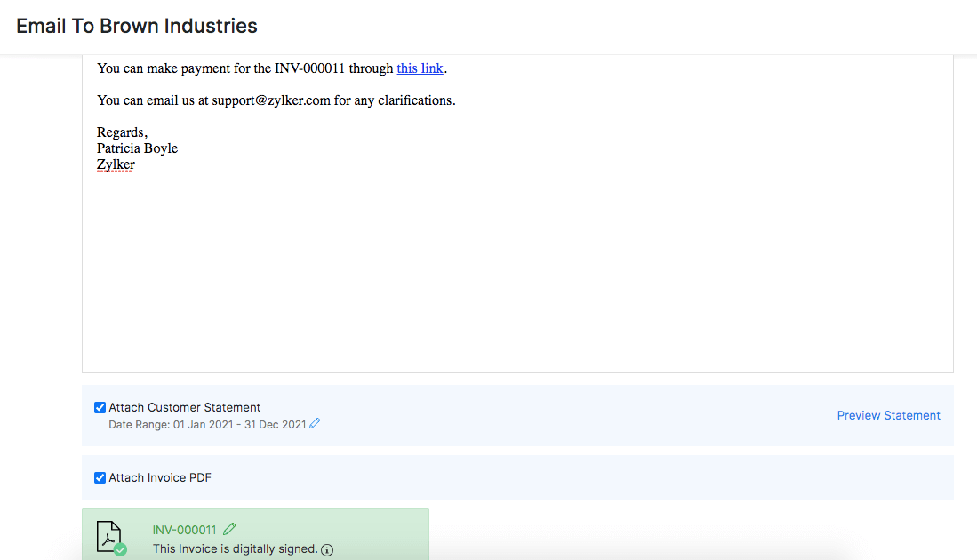Open the INV-000011 attachment name

(184, 530)
